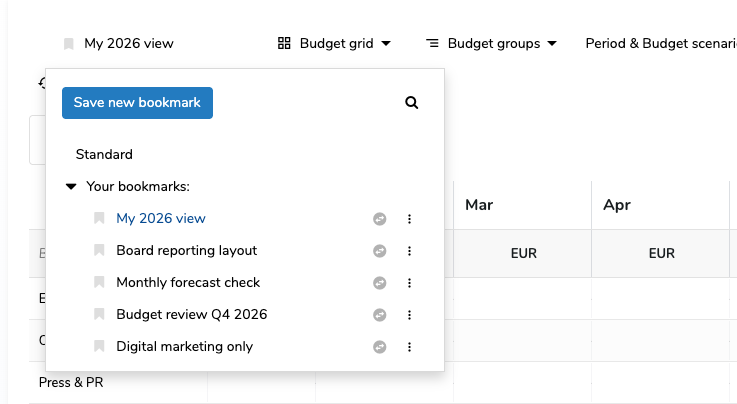Click My 2026 view title in toolbar
Screen dimensions: 737x404
pos(129,44)
